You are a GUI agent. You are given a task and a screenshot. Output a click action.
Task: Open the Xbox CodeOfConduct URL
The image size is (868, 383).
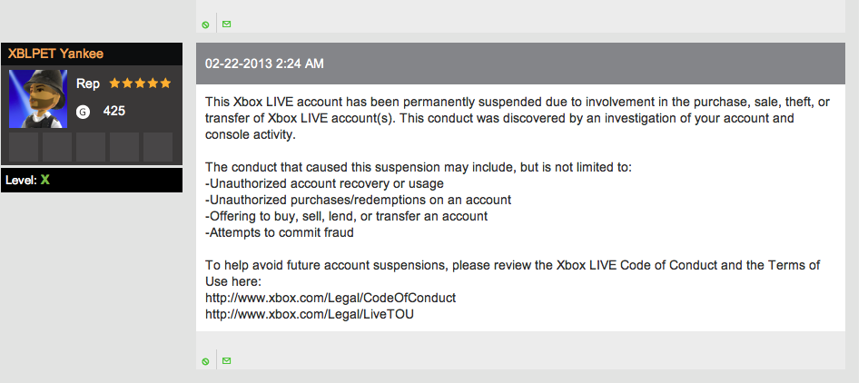[x=330, y=298]
